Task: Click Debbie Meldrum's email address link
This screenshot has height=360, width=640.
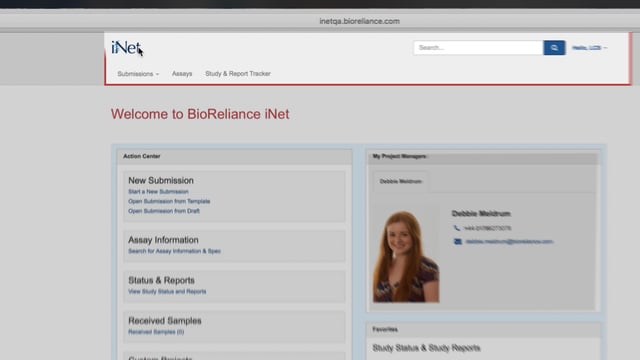Action: (509, 242)
